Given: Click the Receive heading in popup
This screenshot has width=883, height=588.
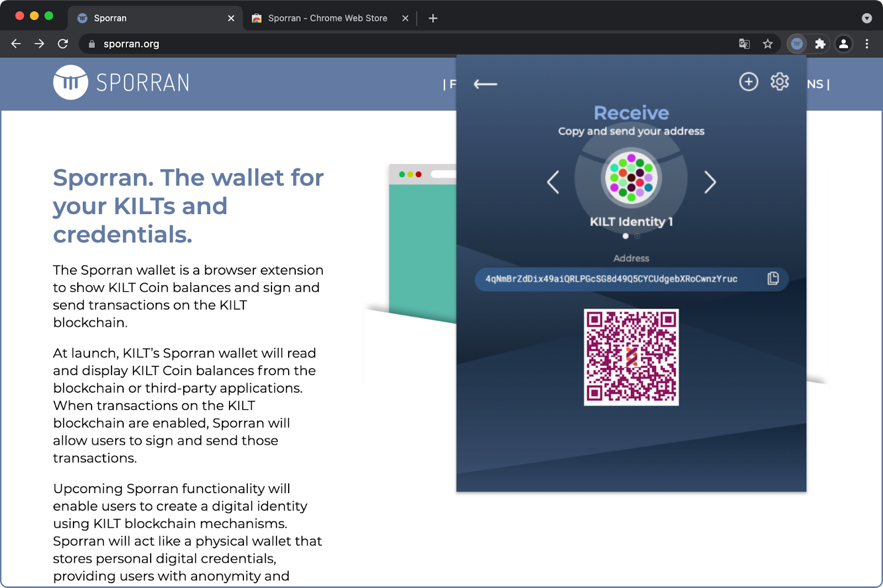Looking at the screenshot, I should [631, 113].
